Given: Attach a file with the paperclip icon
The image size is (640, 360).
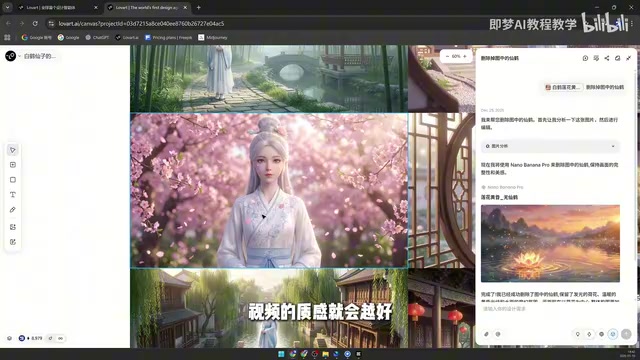Looking at the screenshot, I should click(x=487, y=334).
